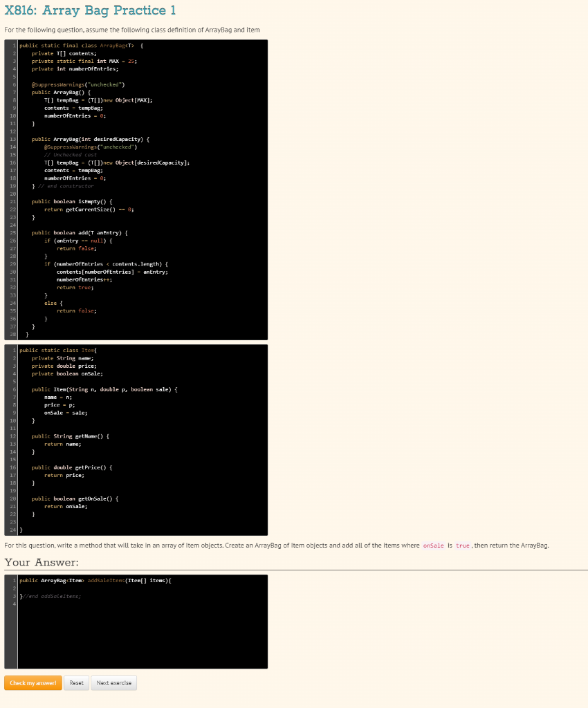Click the isEmpty method declaration
Viewport: 588px width, 708px height.
69,201
